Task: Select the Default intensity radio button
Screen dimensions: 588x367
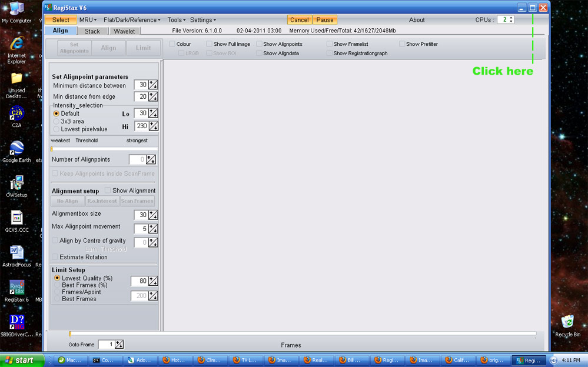Action: [57, 113]
